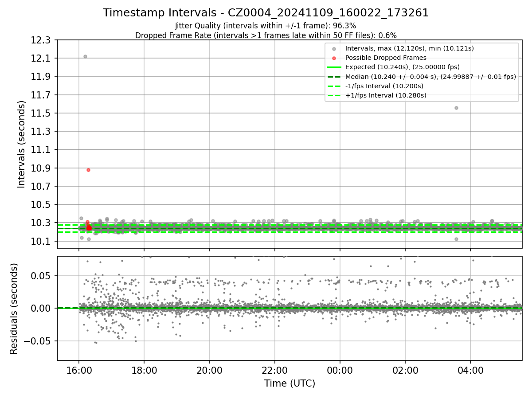532x399 pixels.
Task: Click the '12.3' y-axis tick label
Action: (x=42, y=40)
